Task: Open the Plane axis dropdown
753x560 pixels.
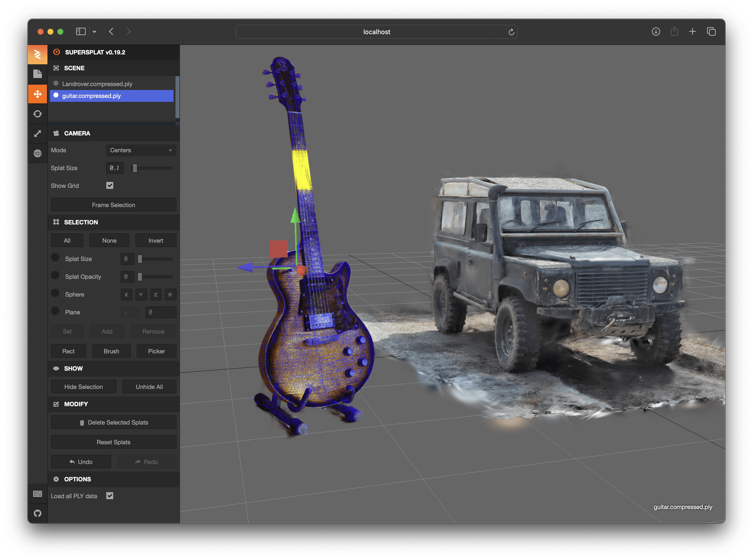Action: coord(130,312)
